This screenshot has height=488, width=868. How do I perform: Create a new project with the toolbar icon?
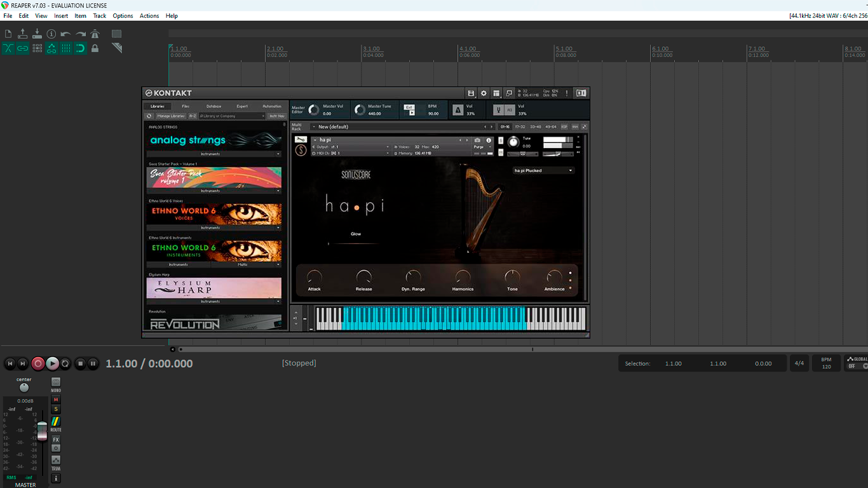pos(8,34)
